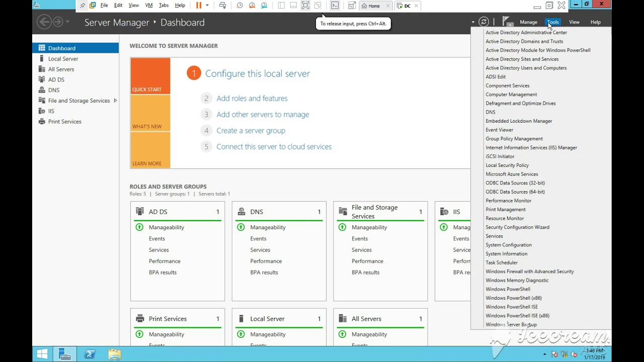Screen dimensions: 644x362
Task: Select All Servers in the sidebar
Action: [x=75, y=69]
